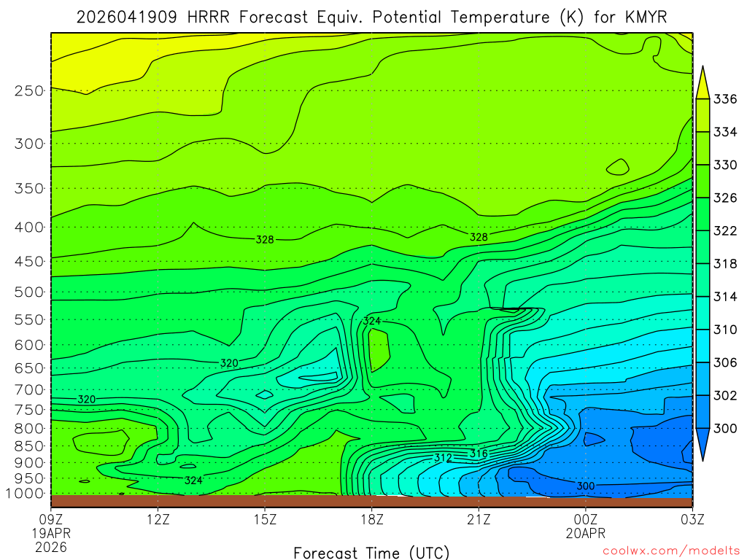This screenshot has height=560, width=747.
Task: Click the 336 colorbar value label
Action: [725, 99]
